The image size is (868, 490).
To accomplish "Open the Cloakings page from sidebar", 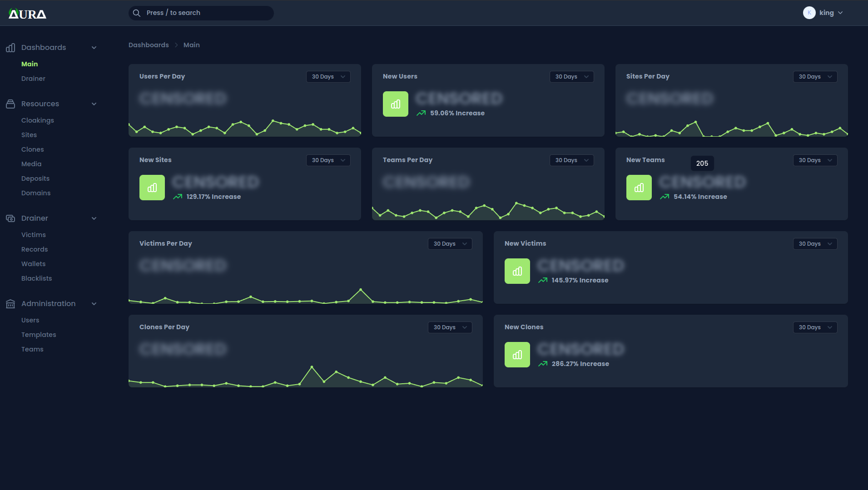I will [38, 120].
